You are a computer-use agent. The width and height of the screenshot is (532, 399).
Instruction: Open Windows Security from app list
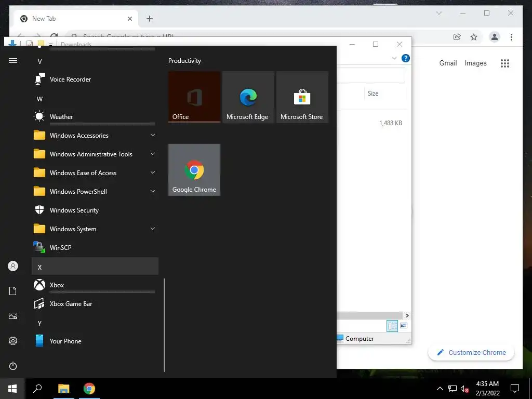95,210
